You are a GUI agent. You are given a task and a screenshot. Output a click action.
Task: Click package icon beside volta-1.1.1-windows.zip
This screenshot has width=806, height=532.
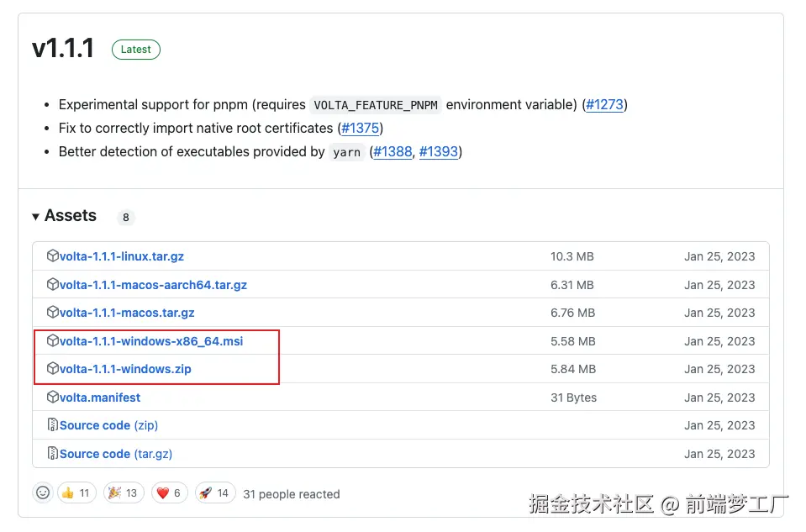52,368
